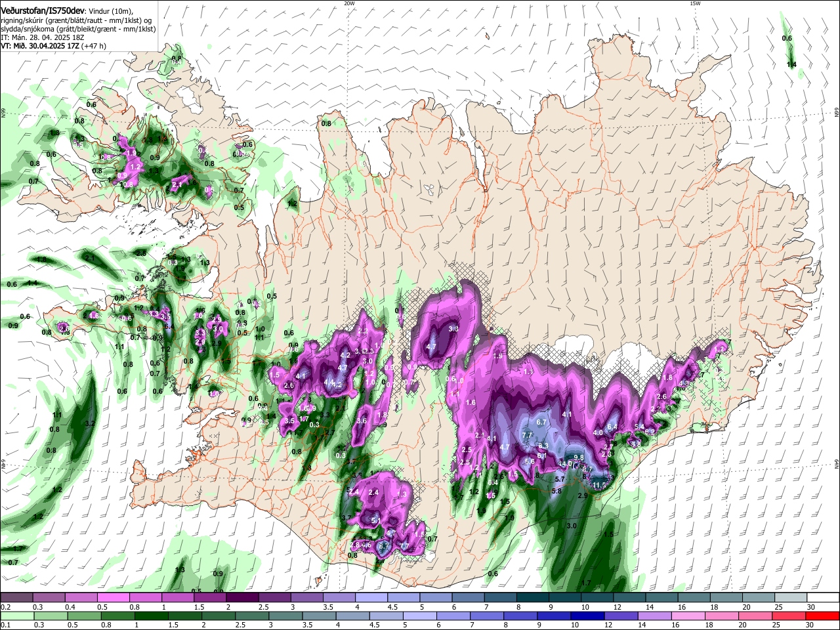Click the 5.8 precipitation value on map

pos(556,491)
